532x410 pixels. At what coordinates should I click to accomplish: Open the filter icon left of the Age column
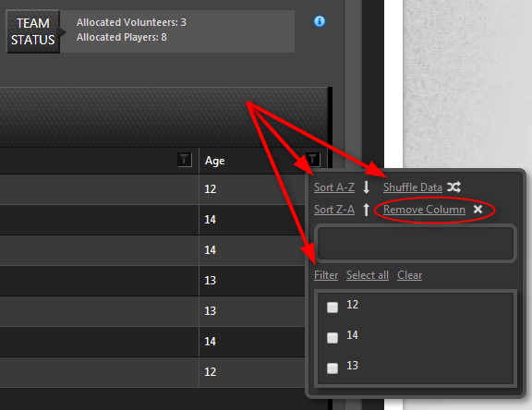click(185, 160)
